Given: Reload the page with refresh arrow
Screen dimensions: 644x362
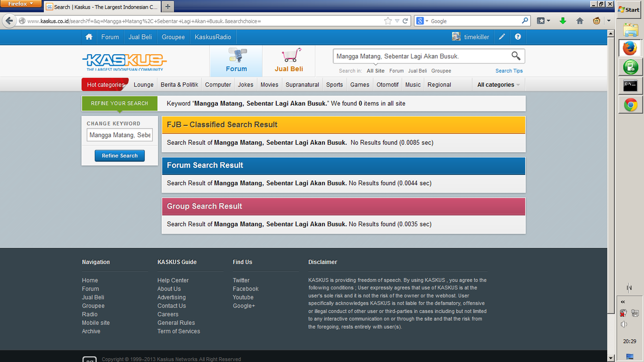Looking at the screenshot, I should coord(405,21).
